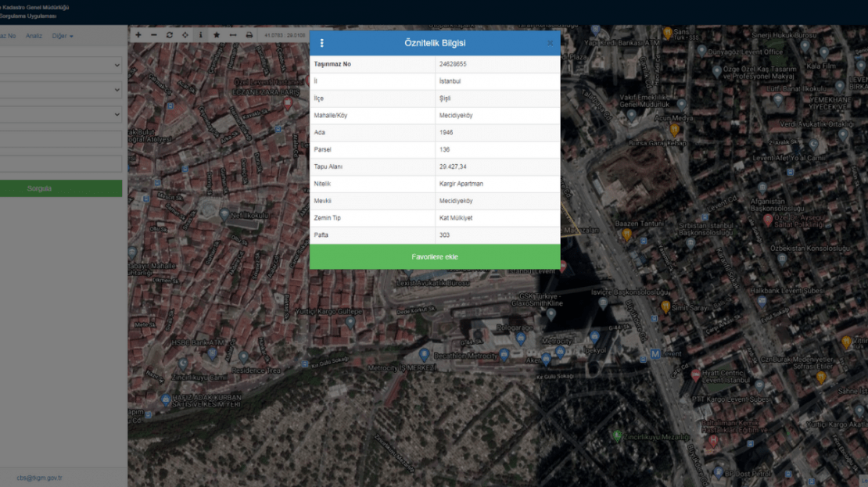Expand the Diğer dropdown menu

[x=63, y=36]
